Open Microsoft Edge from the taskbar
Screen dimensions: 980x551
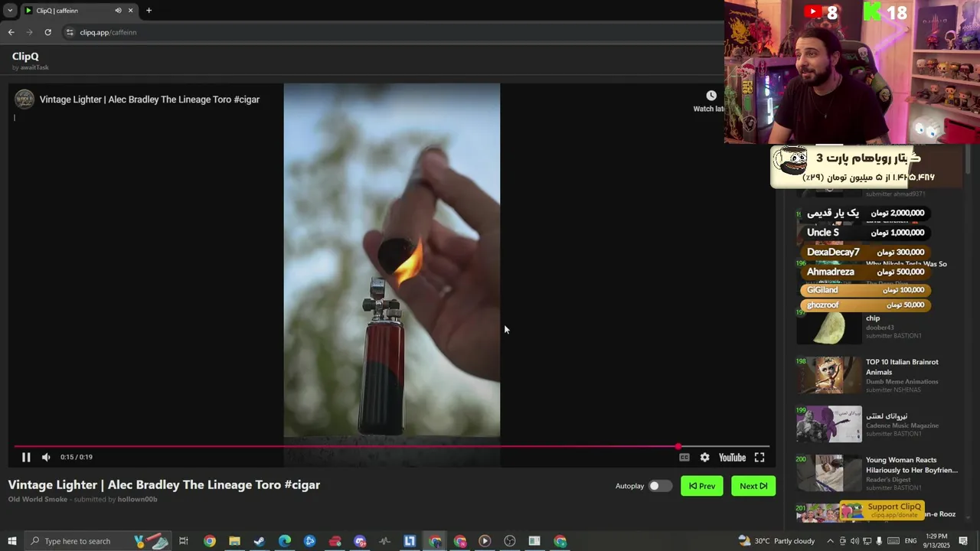point(285,541)
